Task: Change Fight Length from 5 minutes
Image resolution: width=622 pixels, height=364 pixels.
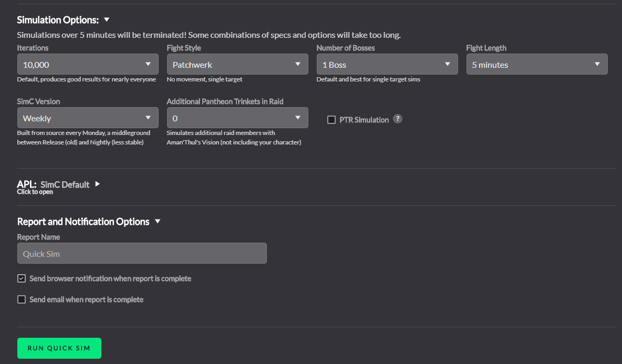Action: [536, 65]
